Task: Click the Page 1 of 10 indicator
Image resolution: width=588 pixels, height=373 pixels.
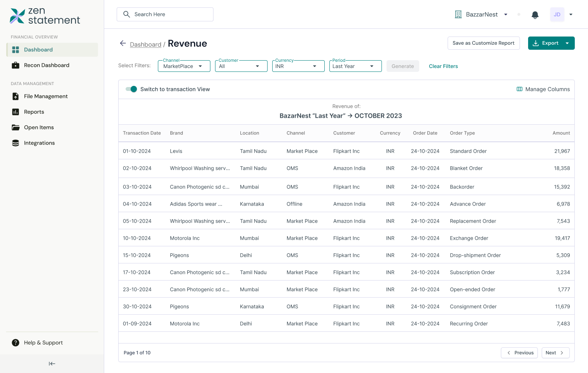Action: click(x=137, y=353)
